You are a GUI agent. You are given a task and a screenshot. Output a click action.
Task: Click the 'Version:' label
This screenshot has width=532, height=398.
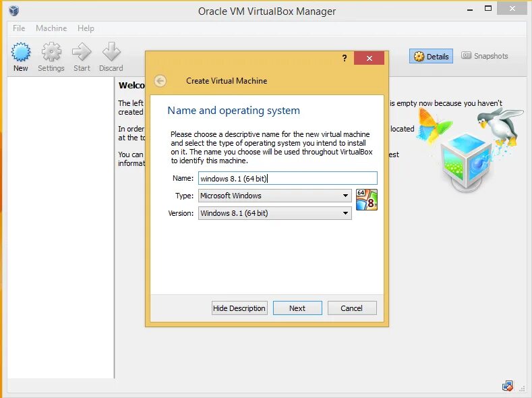click(181, 213)
